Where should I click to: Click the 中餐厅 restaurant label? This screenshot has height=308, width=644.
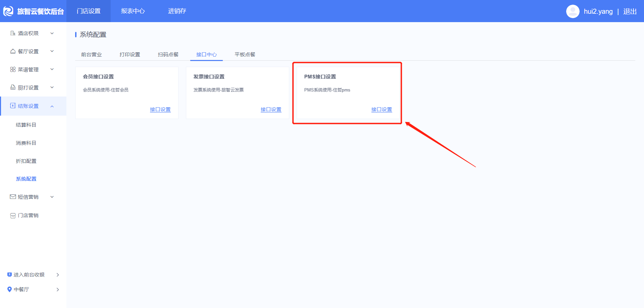click(x=21, y=290)
